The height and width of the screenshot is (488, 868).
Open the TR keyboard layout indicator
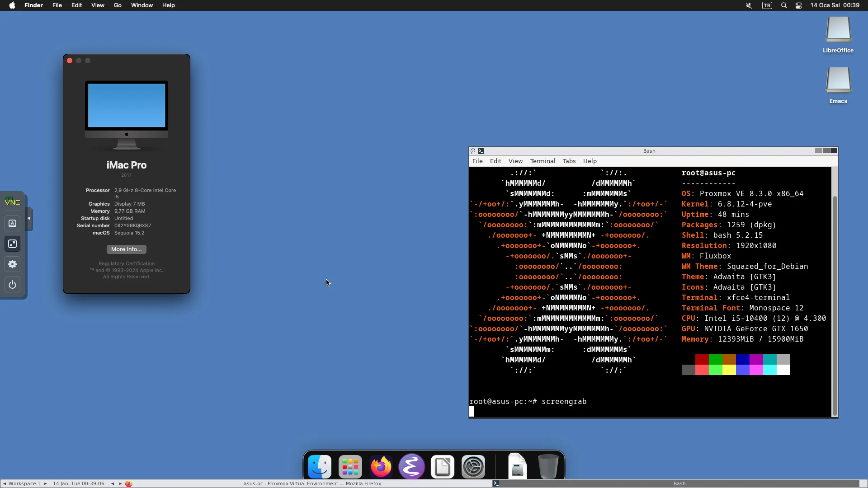point(767,5)
